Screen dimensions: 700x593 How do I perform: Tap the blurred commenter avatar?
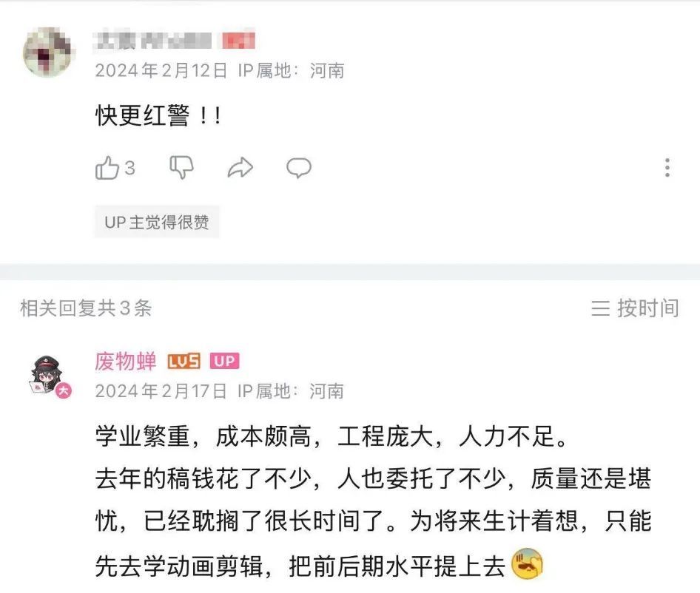tap(49, 52)
